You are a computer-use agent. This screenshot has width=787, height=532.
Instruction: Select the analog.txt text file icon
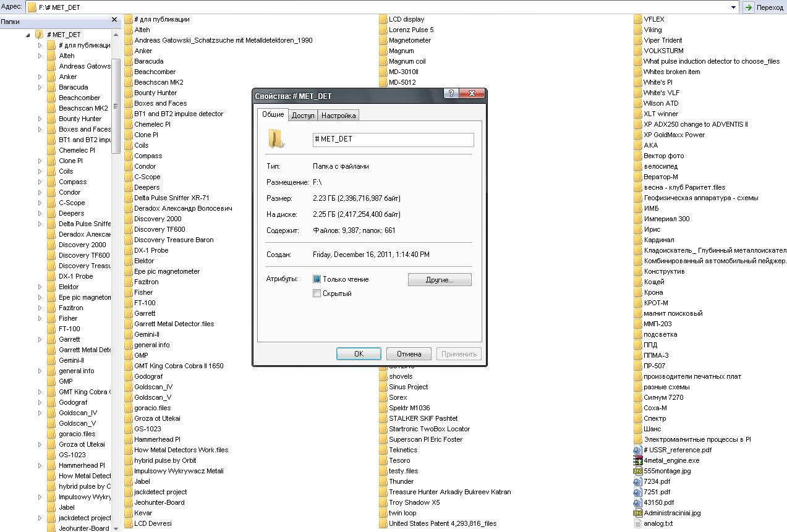[x=638, y=523]
